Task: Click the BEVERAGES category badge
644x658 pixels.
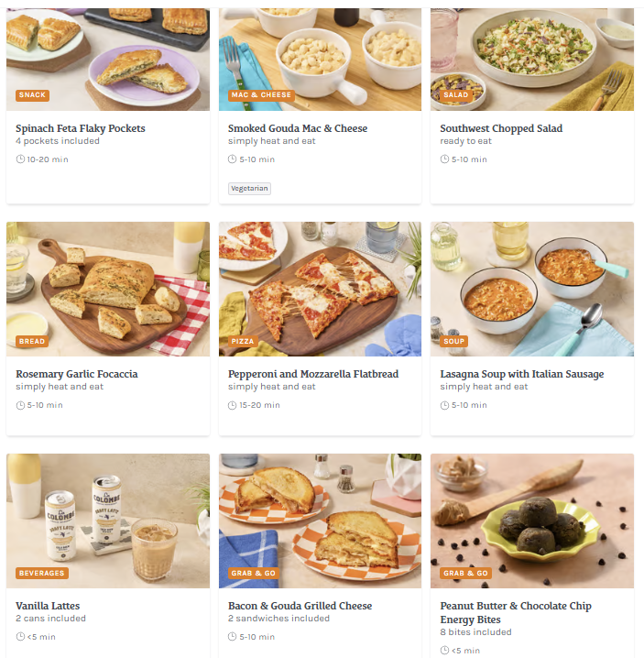Action: 42,573
